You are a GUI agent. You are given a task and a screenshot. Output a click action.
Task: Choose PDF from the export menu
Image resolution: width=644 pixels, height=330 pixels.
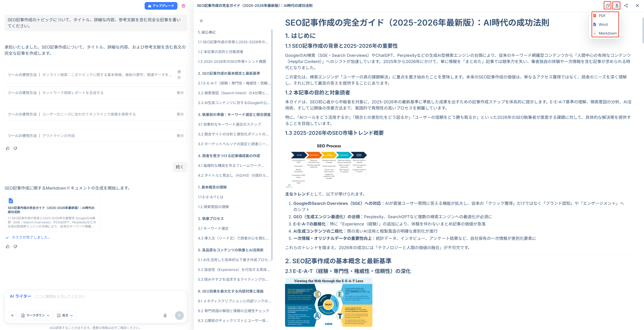click(x=602, y=16)
